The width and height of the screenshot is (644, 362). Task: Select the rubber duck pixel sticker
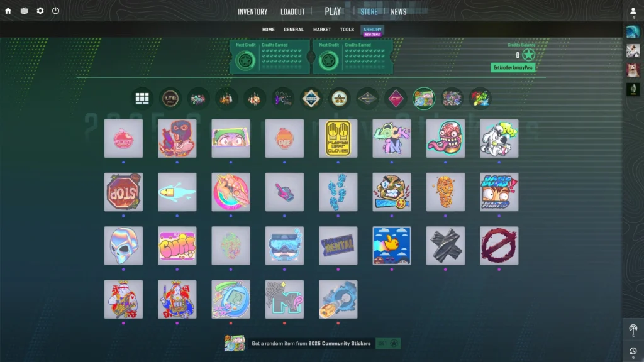[391, 246]
